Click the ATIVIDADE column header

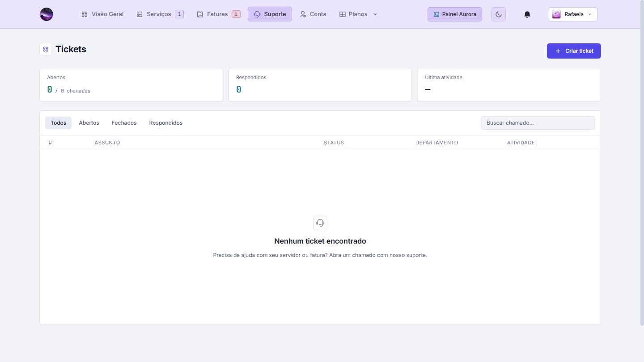coord(521,143)
